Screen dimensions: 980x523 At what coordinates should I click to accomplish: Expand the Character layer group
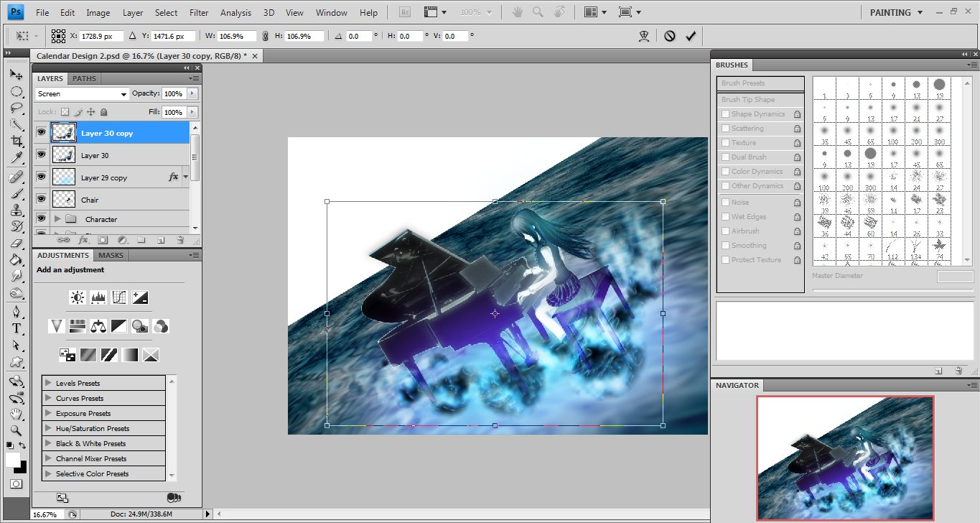[x=57, y=219]
